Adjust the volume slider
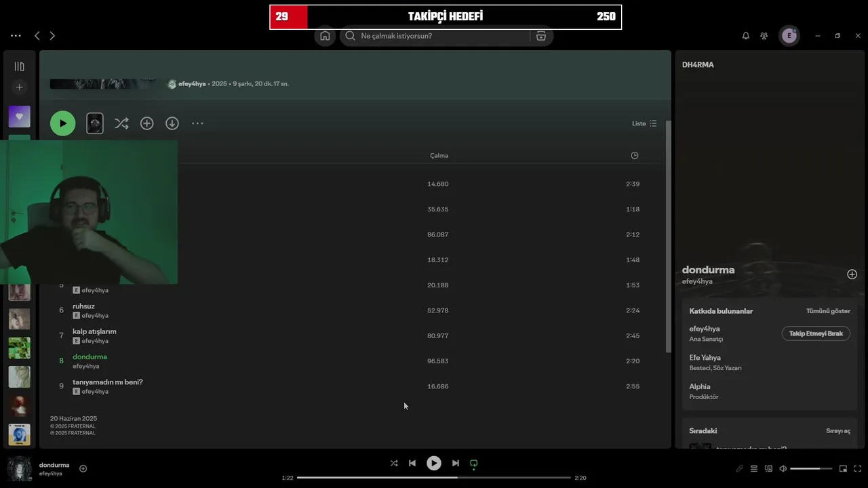This screenshot has width=868, height=488. point(810,468)
